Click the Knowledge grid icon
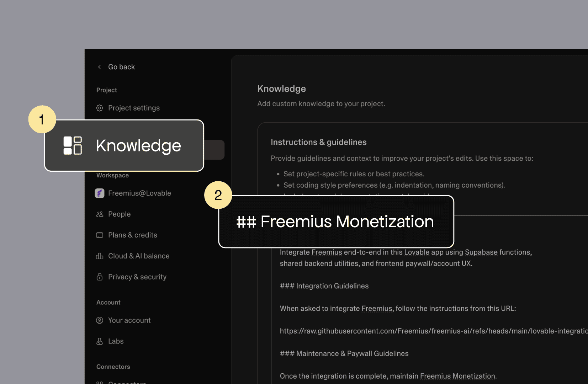The height and width of the screenshot is (384, 588). pos(73,145)
